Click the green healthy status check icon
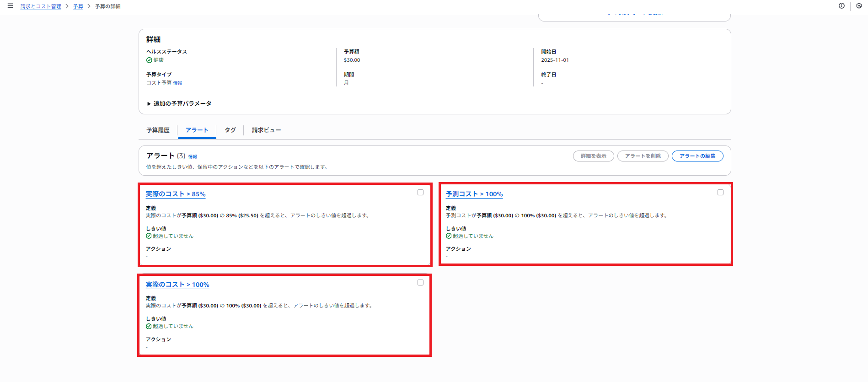The image size is (868, 382). click(x=149, y=60)
